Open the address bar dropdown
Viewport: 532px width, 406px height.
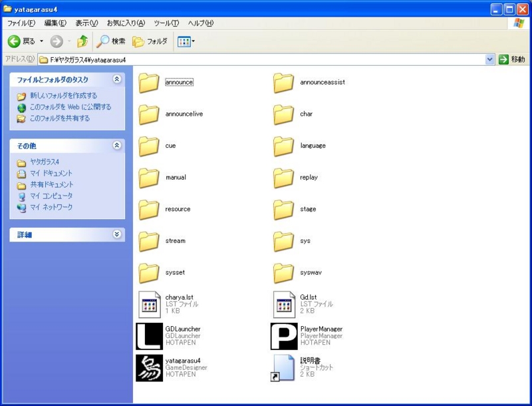coord(490,59)
